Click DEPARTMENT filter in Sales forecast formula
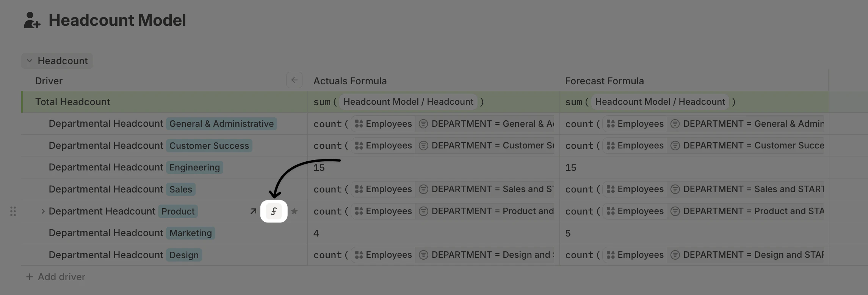The image size is (868, 295). point(746,189)
